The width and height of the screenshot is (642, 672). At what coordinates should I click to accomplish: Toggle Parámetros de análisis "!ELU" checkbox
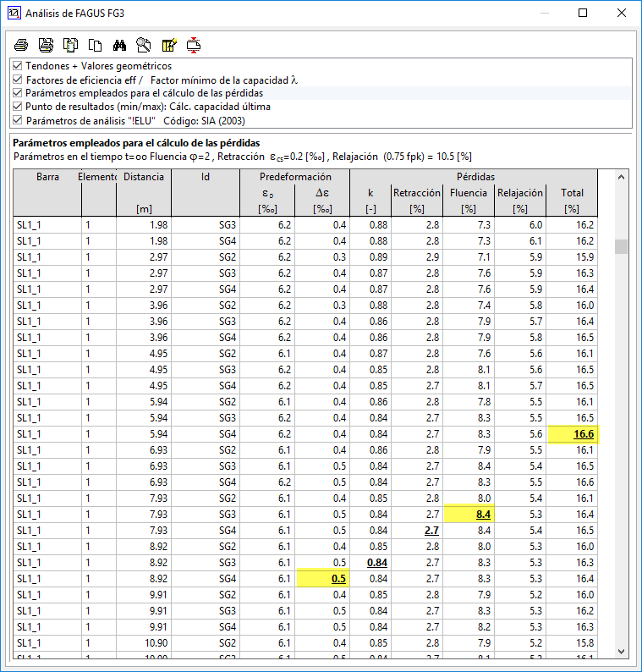coord(18,120)
